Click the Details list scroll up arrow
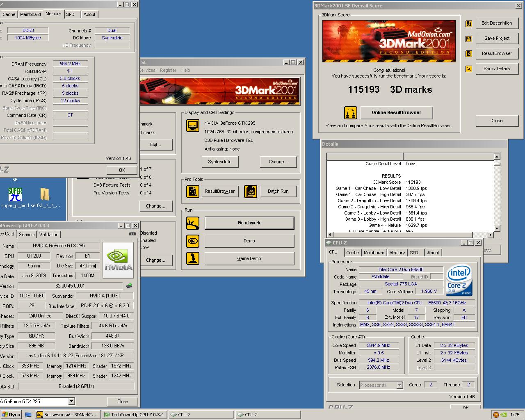Image resolution: width=525 pixels, height=420 pixels. [x=497, y=157]
